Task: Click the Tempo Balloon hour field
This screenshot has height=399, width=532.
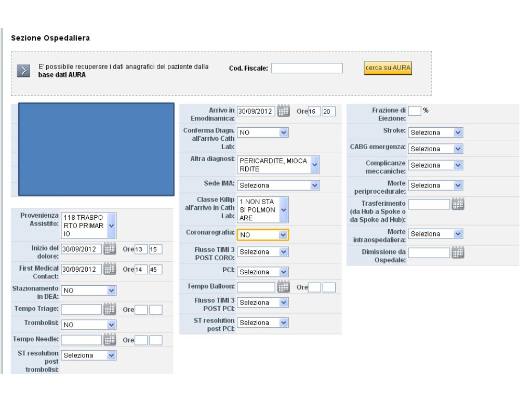Action: pyautogui.click(x=314, y=287)
